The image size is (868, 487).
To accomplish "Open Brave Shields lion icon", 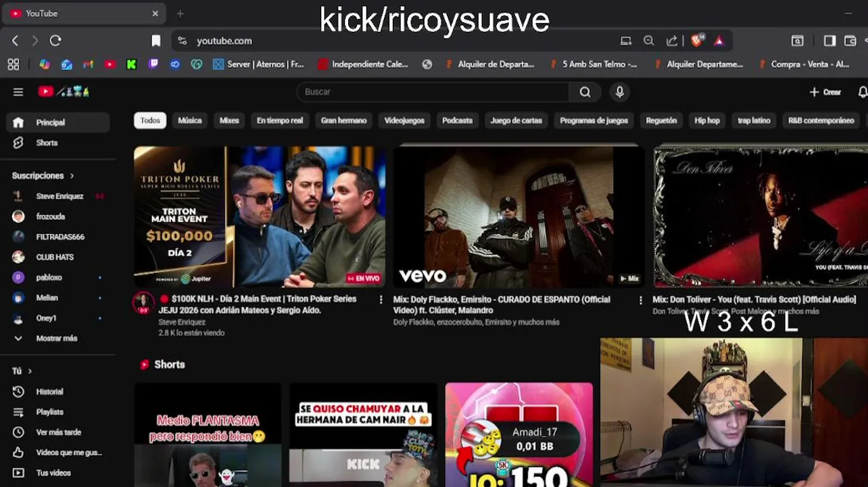I will [x=697, y=41].
